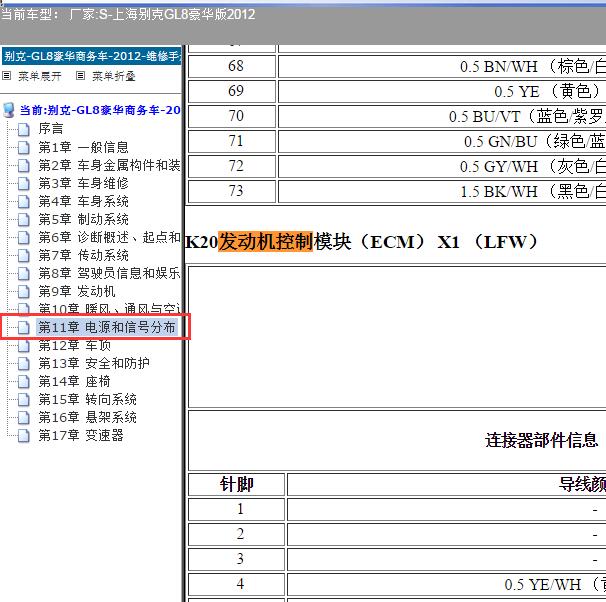Click page icon for 第6章 诊断概述
Screen dimensions: 606x602
coord(24,238)
